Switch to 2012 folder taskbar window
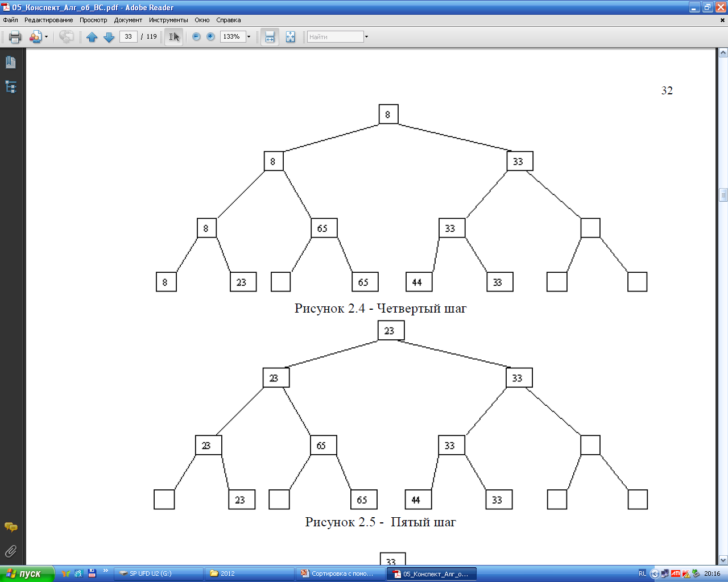Screen dimensions: 728x582 coord(250,573)
